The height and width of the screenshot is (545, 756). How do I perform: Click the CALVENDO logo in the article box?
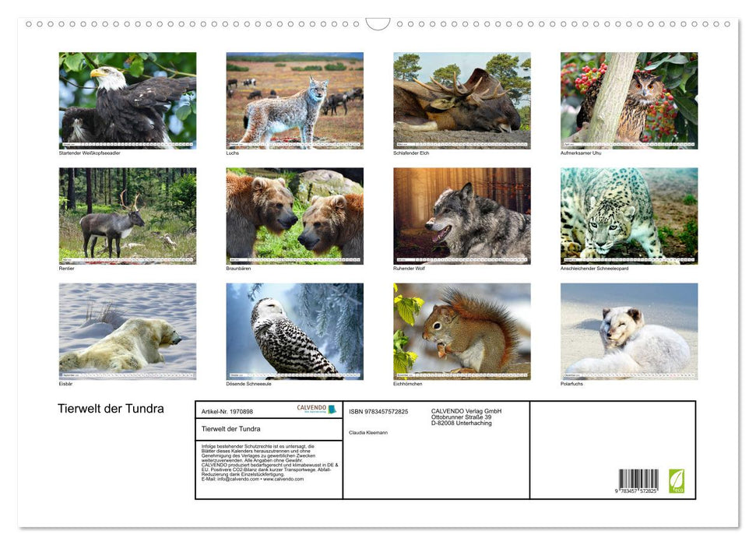pos(314,408)
